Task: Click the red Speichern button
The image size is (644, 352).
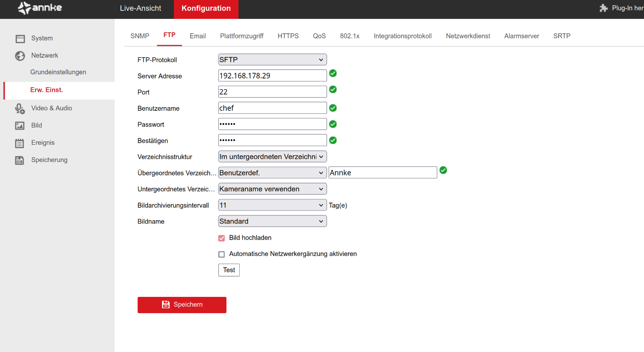Action: [182, 305]
